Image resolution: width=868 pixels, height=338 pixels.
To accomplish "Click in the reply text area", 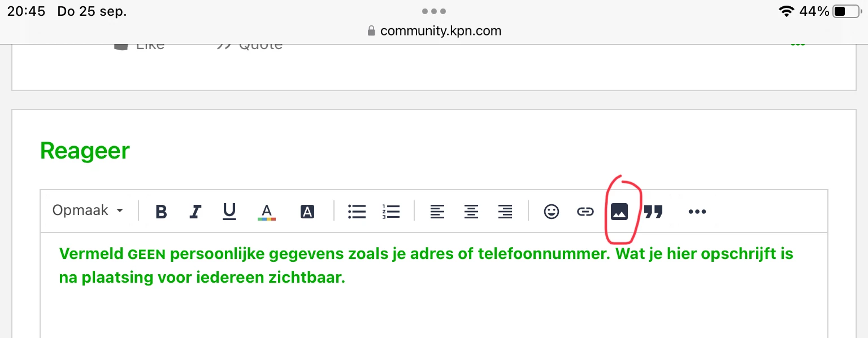I will click(x=433, y=305).
